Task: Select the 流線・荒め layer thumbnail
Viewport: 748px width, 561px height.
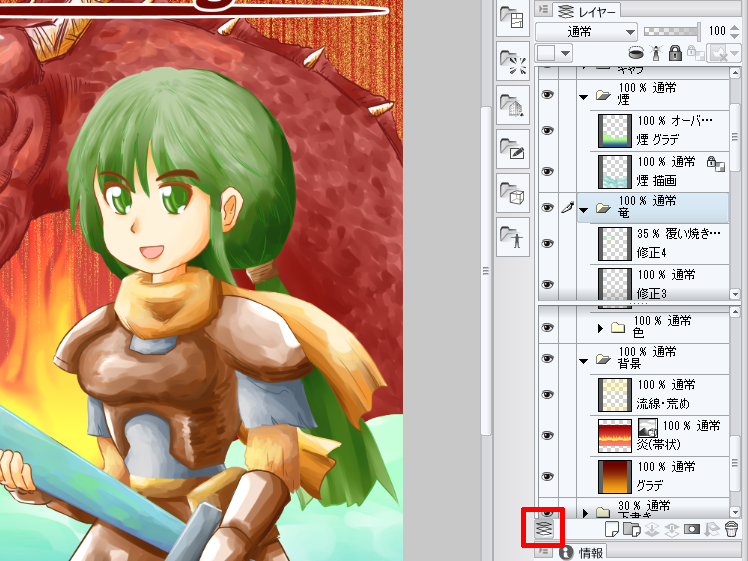Action: click(x=615, y=395)
